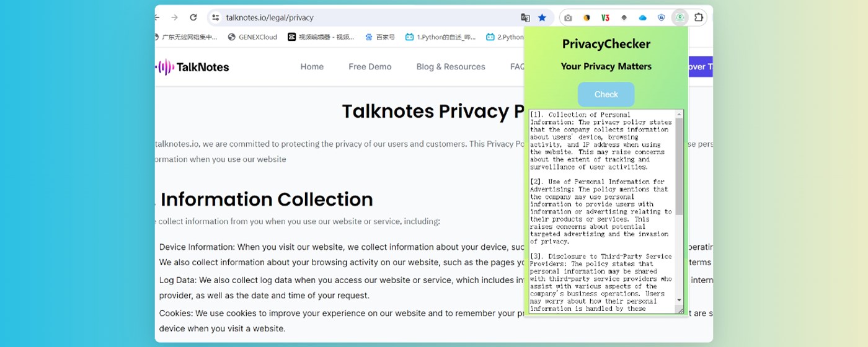
Task: Click the Check button in PrivacyChecker
Action: pos(606,94)
